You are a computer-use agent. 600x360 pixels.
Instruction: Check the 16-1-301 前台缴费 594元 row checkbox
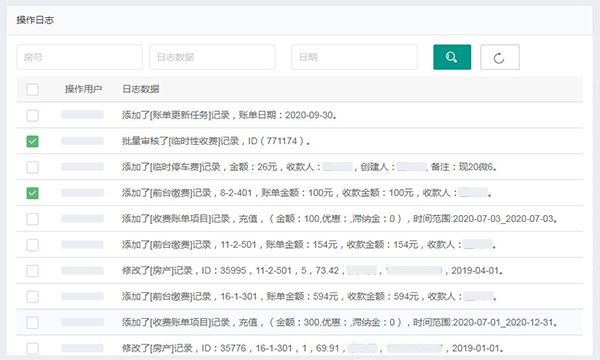[x=33, y=296]
